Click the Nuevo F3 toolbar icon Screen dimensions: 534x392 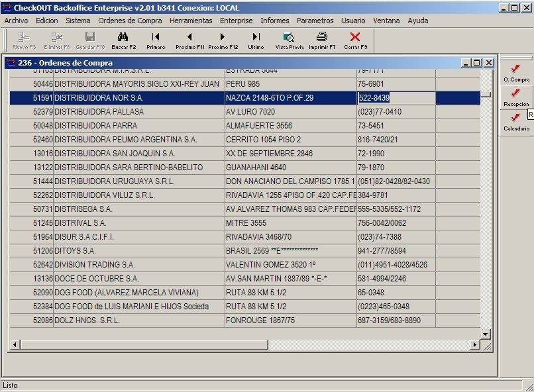click(24, 40)
